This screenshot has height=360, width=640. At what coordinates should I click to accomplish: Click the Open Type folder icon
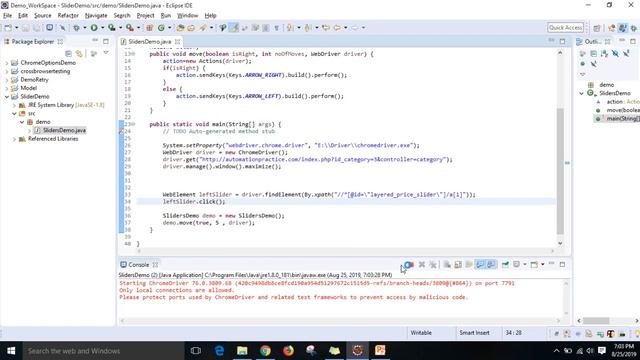[x=180, y=28]
